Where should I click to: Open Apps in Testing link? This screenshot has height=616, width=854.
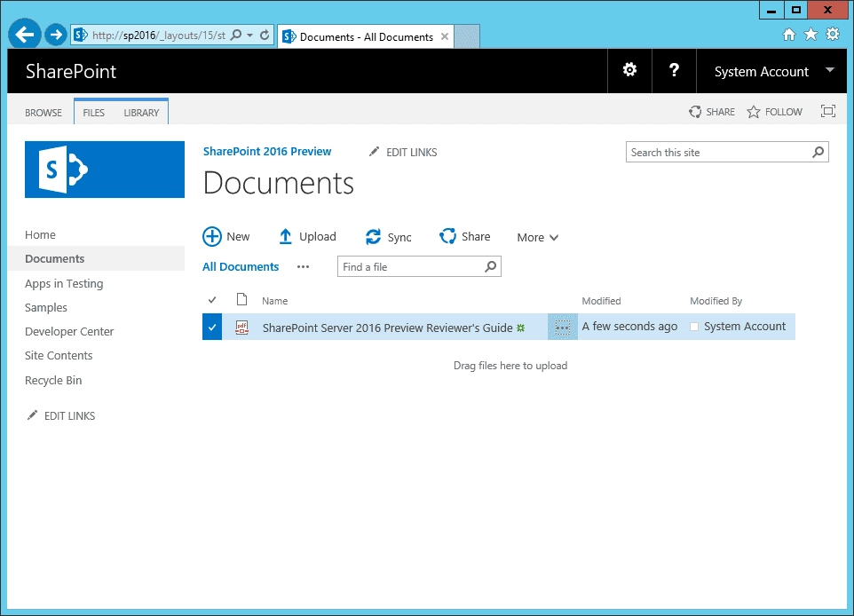pos(64,284)
